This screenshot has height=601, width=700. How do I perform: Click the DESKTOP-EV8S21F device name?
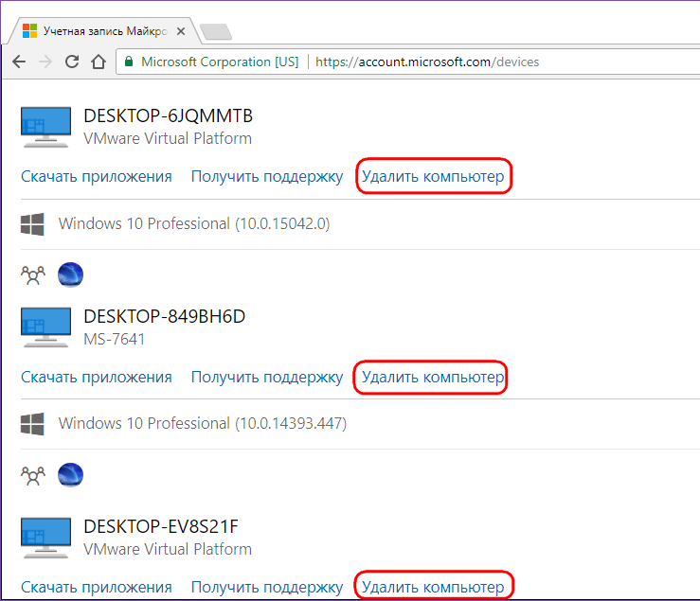pos(161,526)
